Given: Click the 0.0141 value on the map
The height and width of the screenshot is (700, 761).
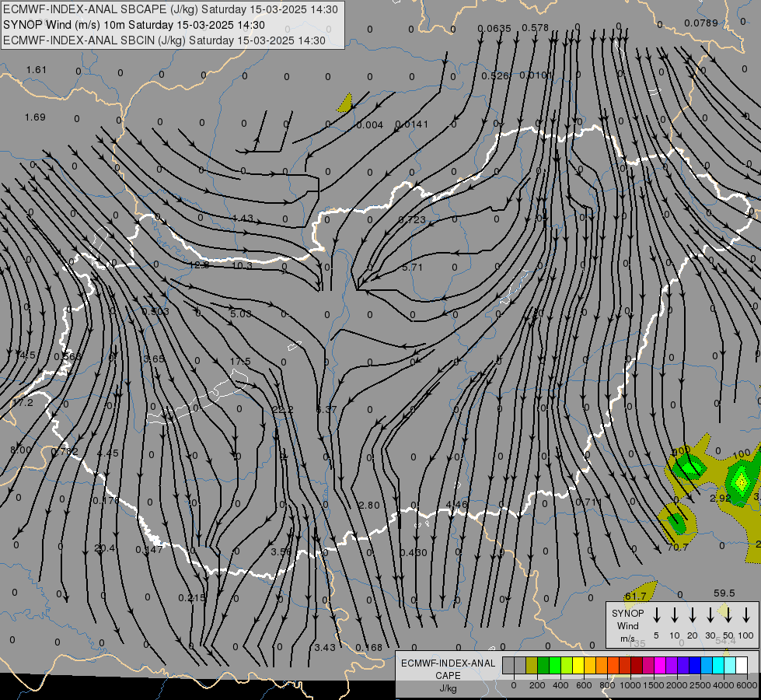Looking at the screenshot, I should 411,124.
